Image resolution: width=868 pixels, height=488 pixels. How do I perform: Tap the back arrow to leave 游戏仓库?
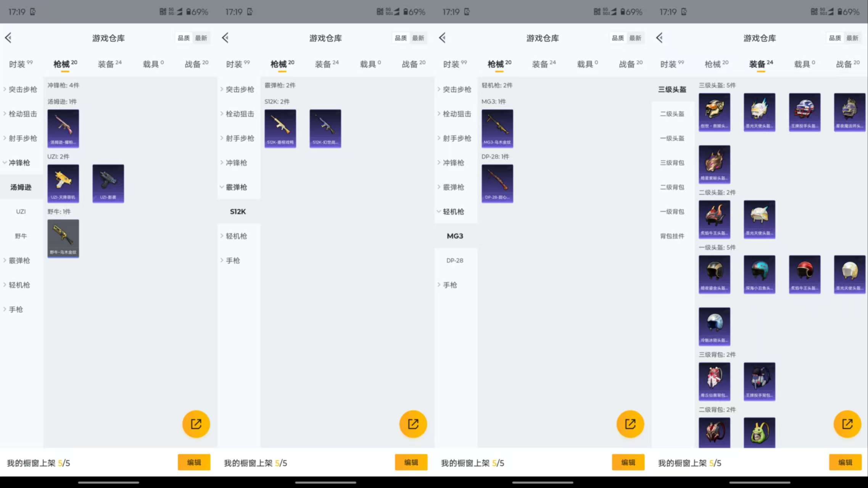point(8,37)
